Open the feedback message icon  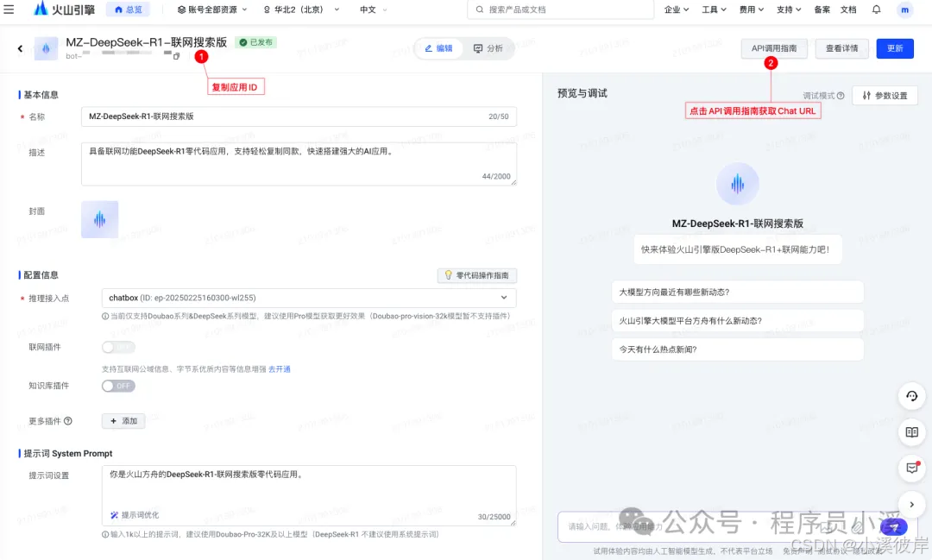(912, 468)
